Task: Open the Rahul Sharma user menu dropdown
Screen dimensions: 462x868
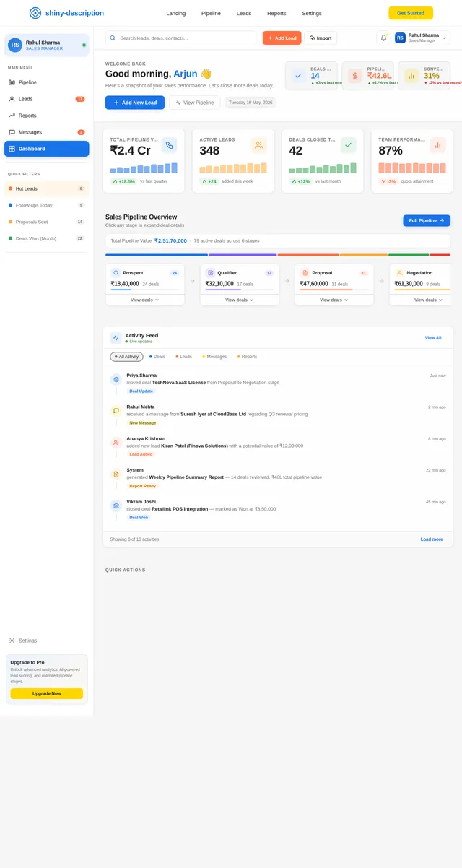Action: 422,38
